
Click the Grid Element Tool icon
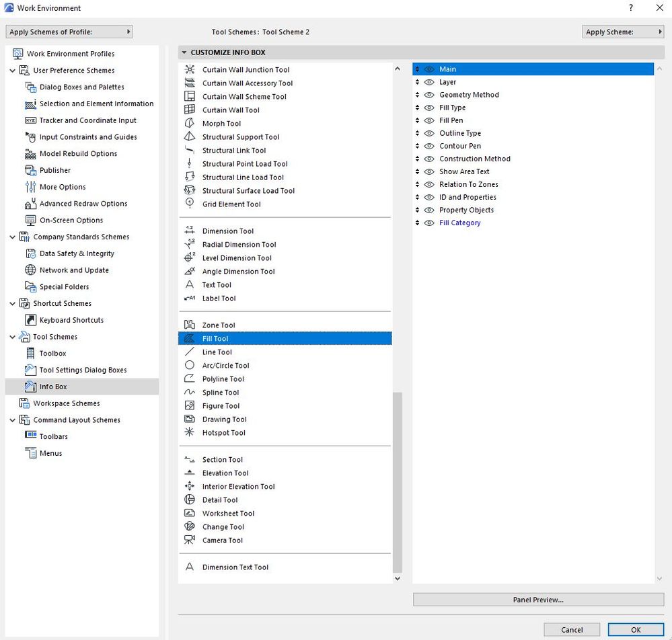190,204
